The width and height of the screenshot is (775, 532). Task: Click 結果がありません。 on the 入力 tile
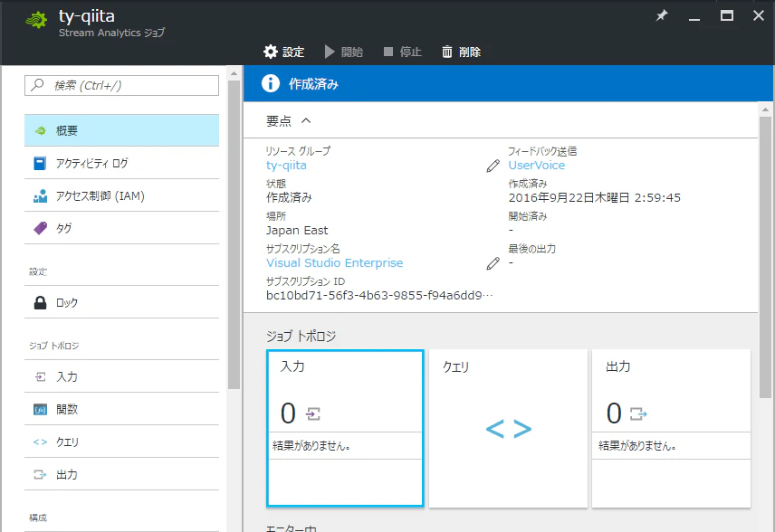point(311,445)
